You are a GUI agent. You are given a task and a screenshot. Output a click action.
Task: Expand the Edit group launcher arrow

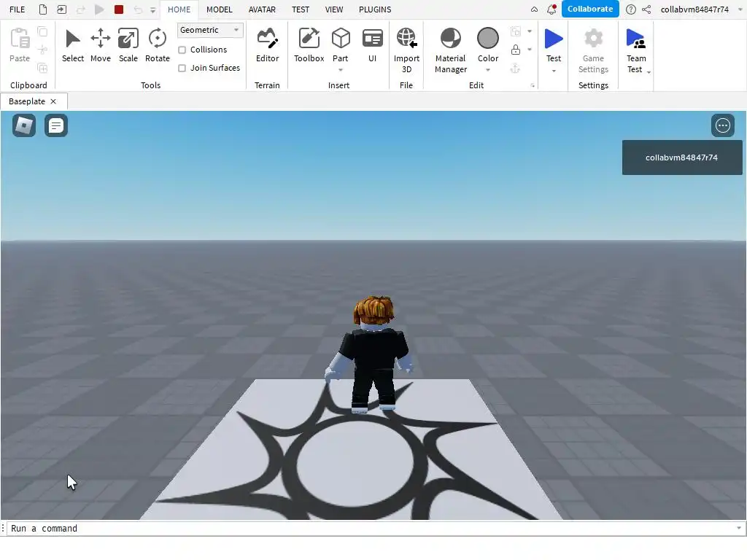(533, 86)
